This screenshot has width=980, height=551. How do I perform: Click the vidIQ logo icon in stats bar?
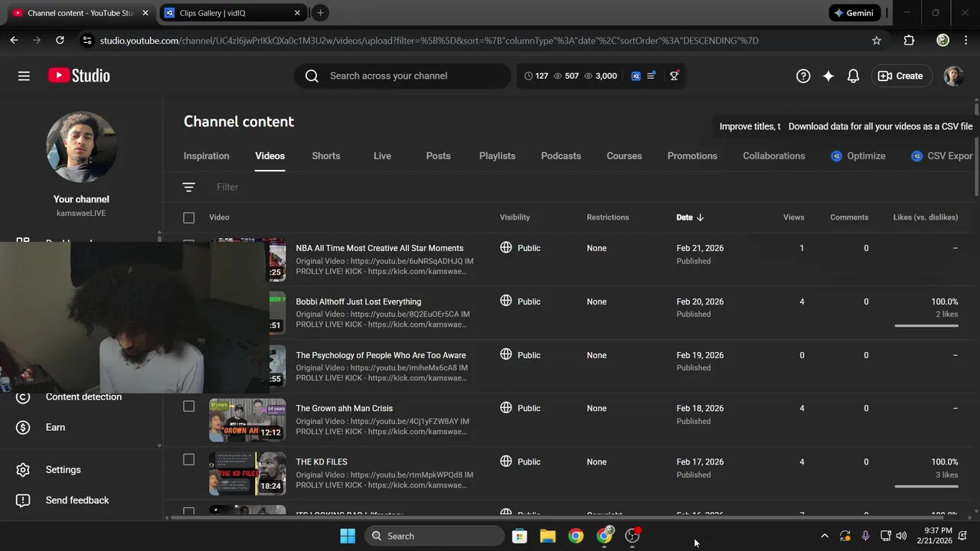[635, 76]
